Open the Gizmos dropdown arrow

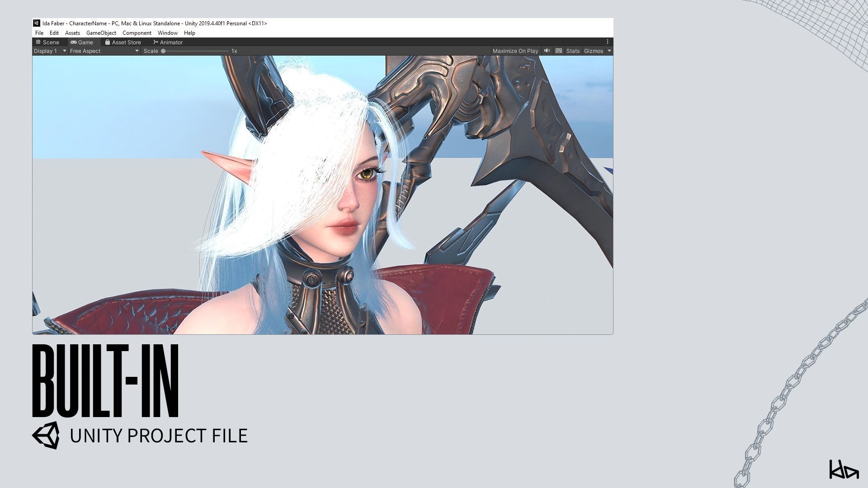tap(609, 51)
